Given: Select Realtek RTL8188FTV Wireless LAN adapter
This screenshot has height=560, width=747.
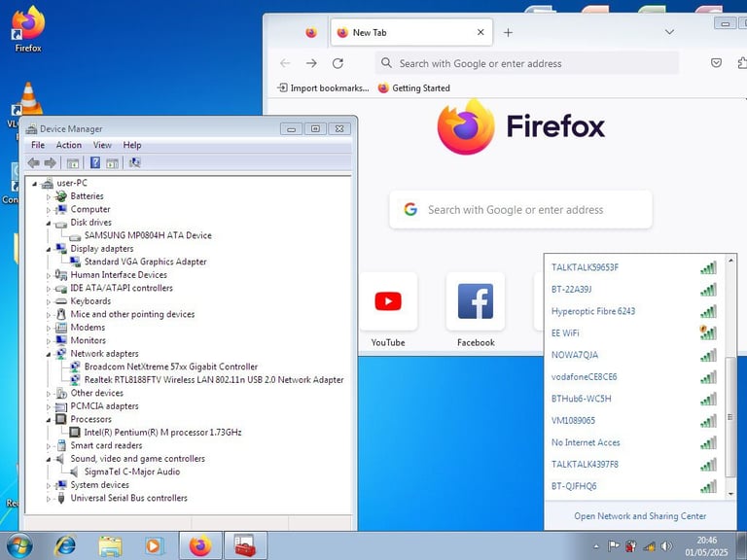Looking at the screenshot, I should (x=214, y=380).
